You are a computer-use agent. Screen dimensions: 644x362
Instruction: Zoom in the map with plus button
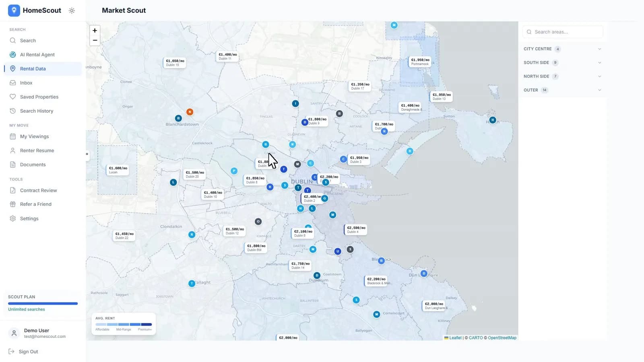click(95, 31)
